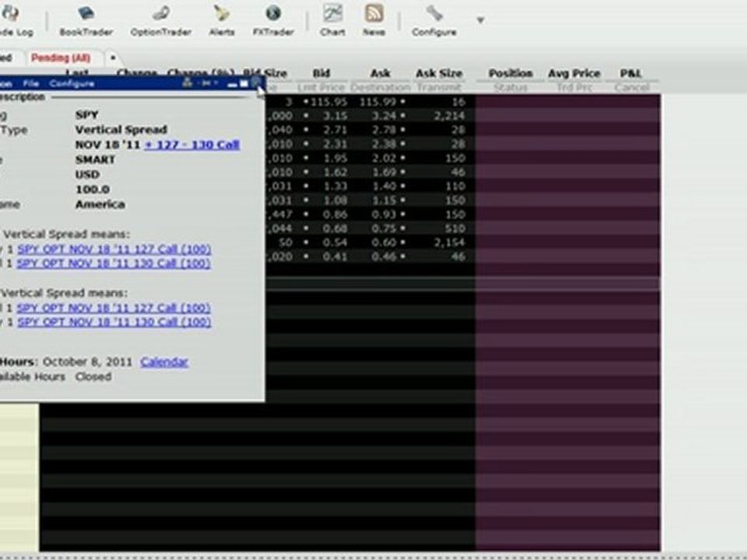Click the small add-tab button
The height and width of the screenshot is (560, 747).
pos(113,58)
